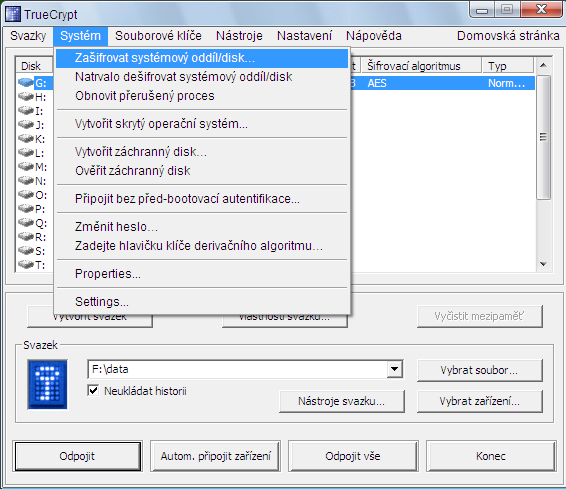Viewport: 566px width, 489px height.
Task: Select the drive I: icon
Action: (26, 110)
